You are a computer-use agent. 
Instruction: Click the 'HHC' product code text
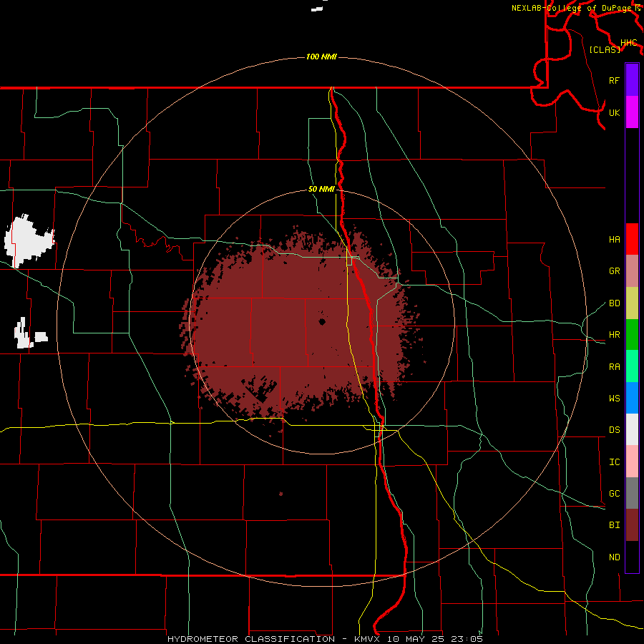pos(629,43)
